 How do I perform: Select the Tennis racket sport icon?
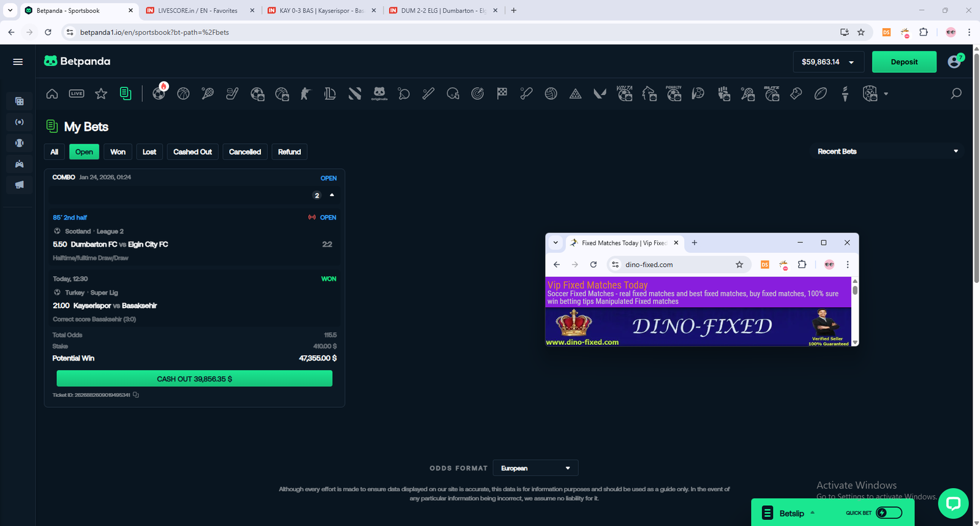point(208,94)
